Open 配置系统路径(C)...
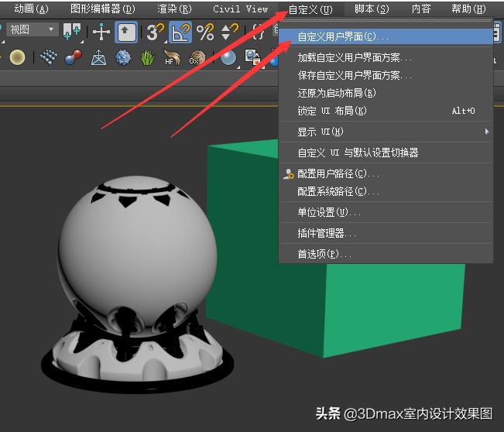504x432 pixels. click(386, 191)
